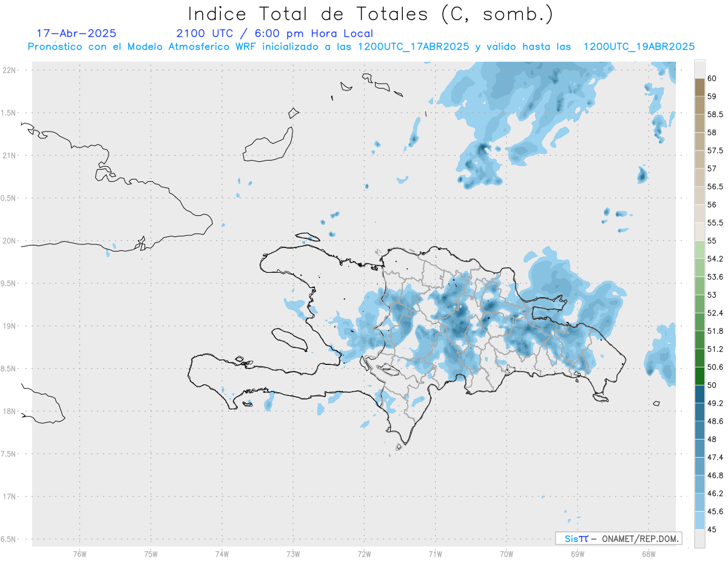Click the '21N' latitude label
The width and height of the screenshot is (728, 562).
click(10, 155)
